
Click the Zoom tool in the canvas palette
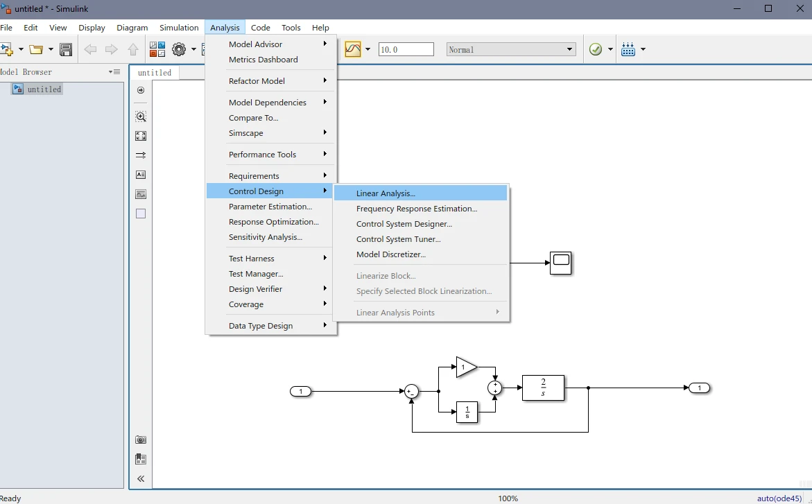(x=141, y=116)
